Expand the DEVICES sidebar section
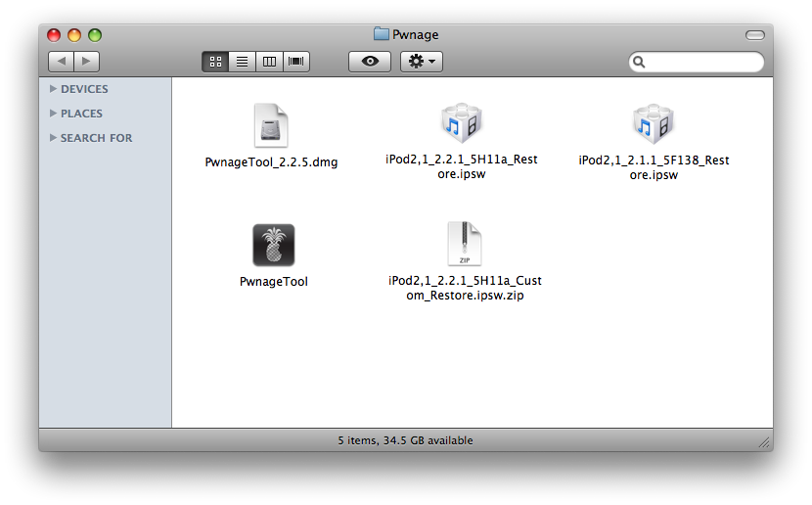This screenshot has width=812, height=505. [x=53, y=89]
